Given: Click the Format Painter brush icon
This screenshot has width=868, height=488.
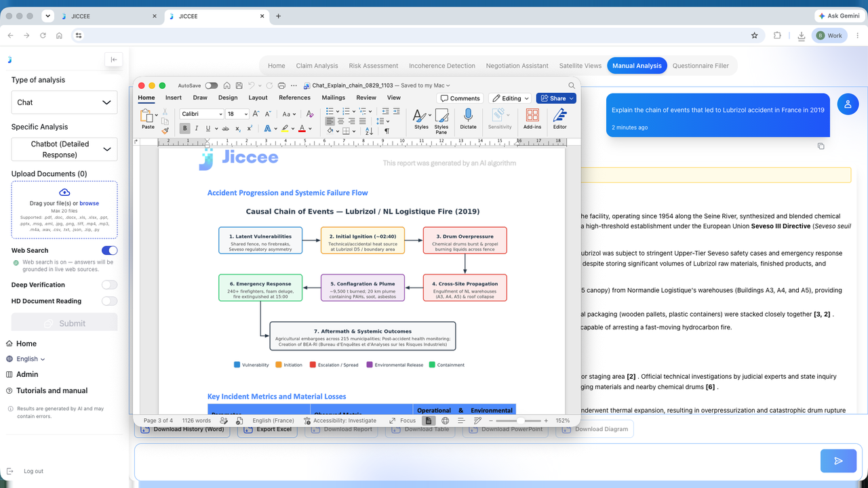Looking at the screenshot, I should point(165,130).
